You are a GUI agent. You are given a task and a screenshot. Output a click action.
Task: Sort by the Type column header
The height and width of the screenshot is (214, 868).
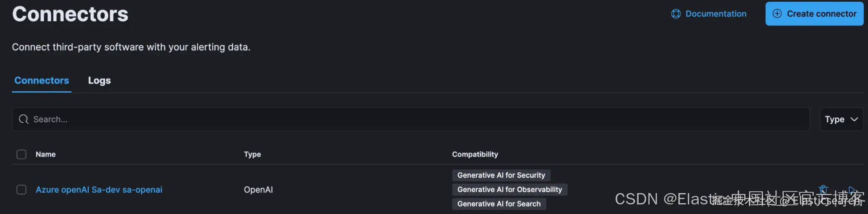pos(252,154)
